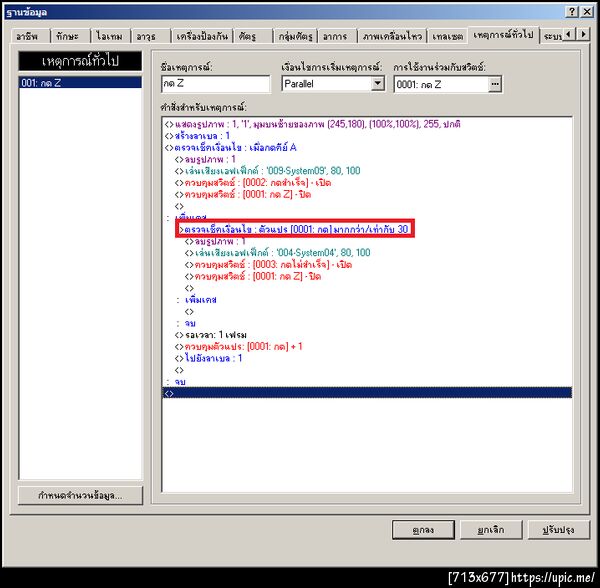Screen dimensions: 600x588
Task: Switch to the อาวุธ tab
Action: 150,36
